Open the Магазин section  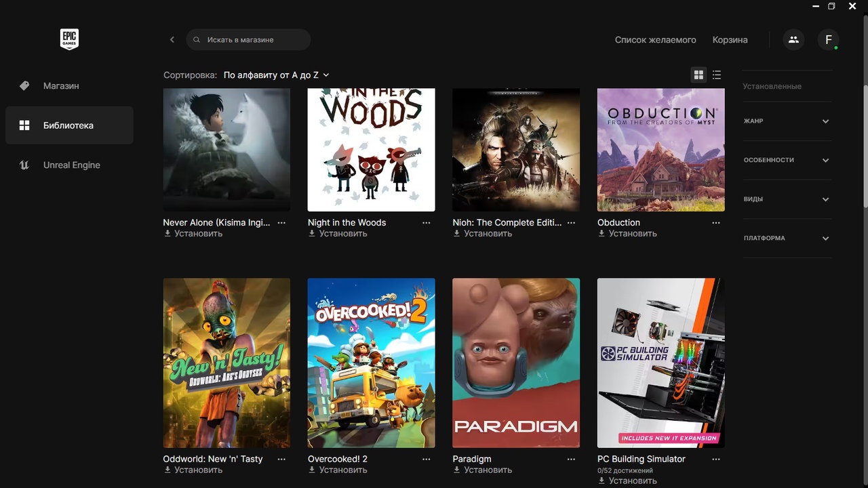coord(69,85)
